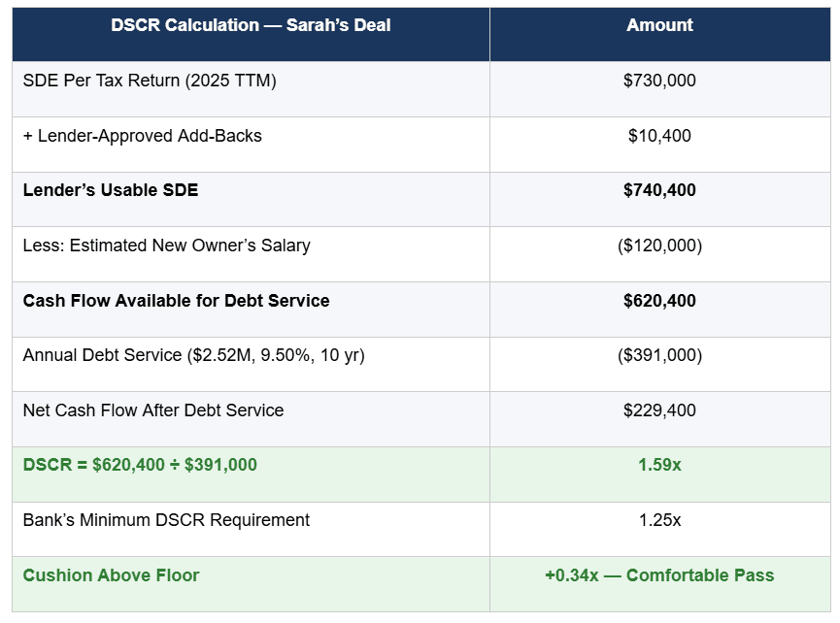
Task: Click "Cash Flow Available for Debt Service" label
Action: coord(176,301)
